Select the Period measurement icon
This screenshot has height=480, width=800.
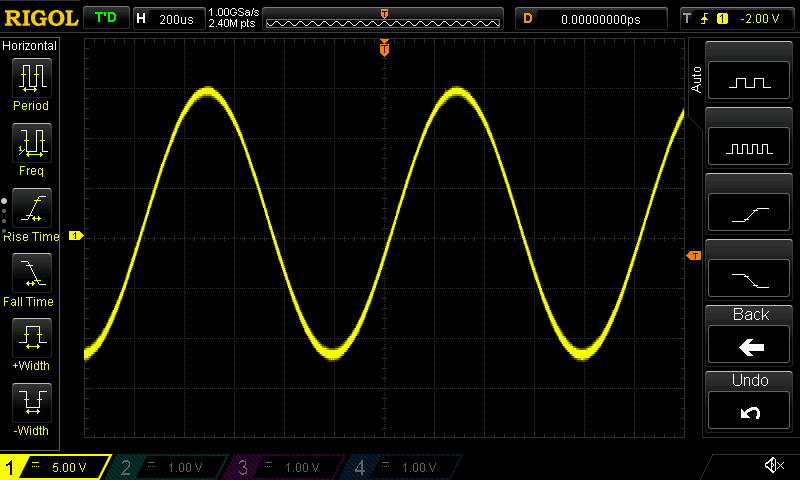click(x=32, y=78)
